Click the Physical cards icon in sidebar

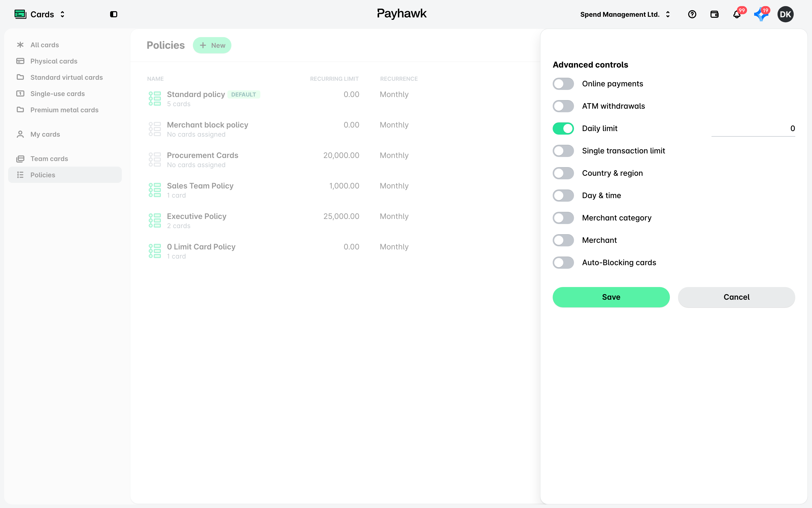[20, 61]
